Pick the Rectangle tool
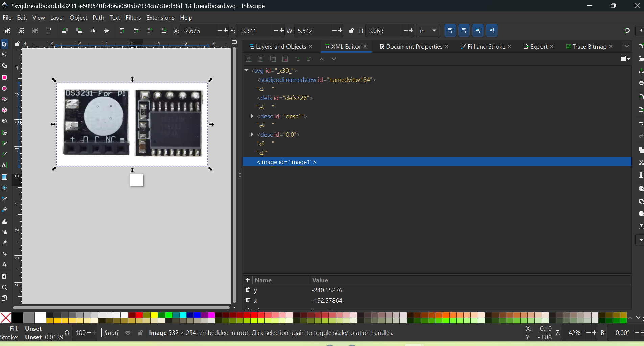 [4, 77]
